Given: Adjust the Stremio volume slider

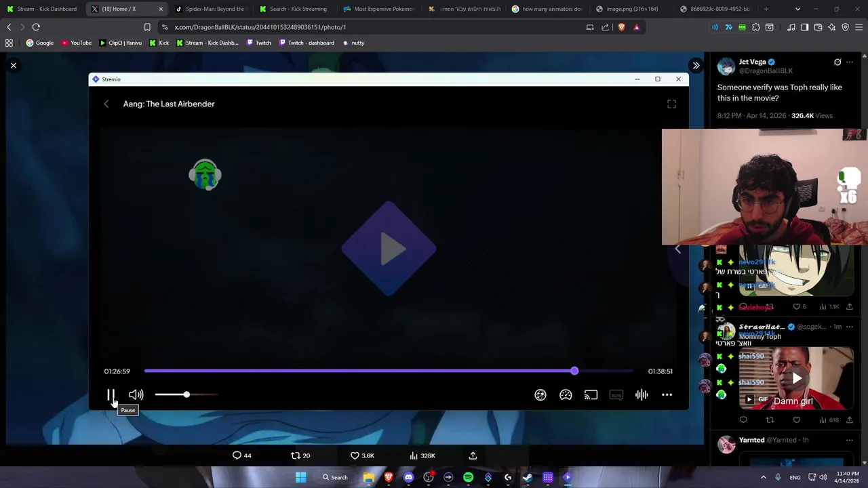Looking at the screenshot, I should pos(186,394).
